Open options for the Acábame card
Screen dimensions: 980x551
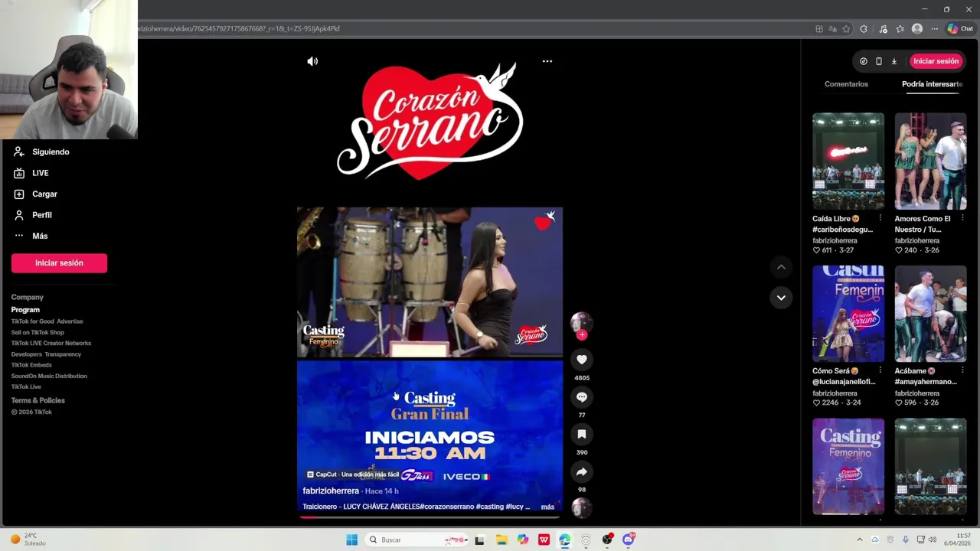pos(962,370)
